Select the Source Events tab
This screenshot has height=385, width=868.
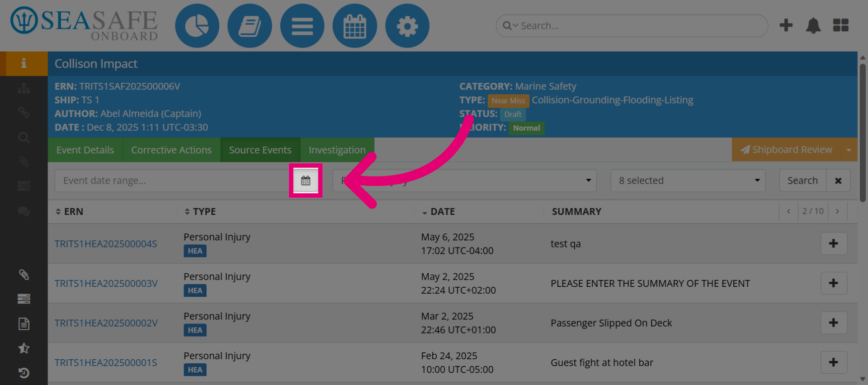(260, 150)
